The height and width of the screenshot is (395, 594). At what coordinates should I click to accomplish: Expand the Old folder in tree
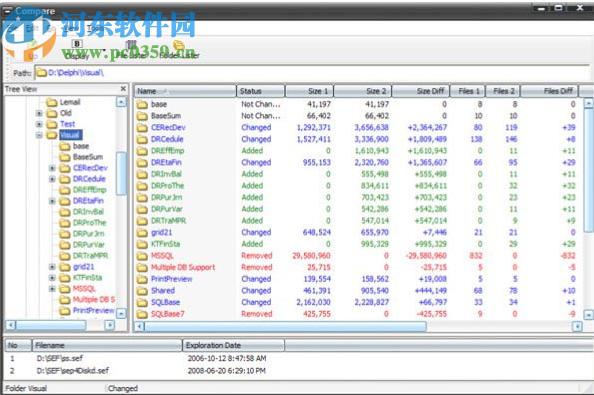39,113
